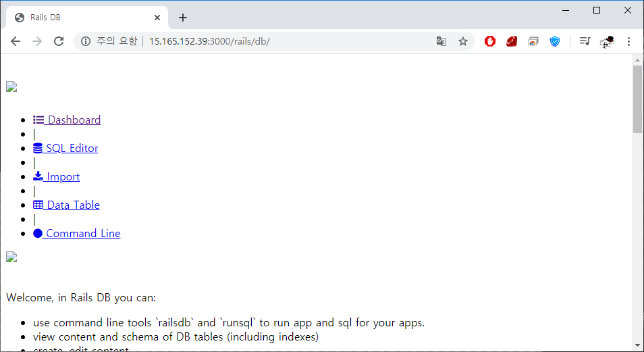Open the Import link
The width and height of the screenshot is (644, 352).
click(56, 176)
